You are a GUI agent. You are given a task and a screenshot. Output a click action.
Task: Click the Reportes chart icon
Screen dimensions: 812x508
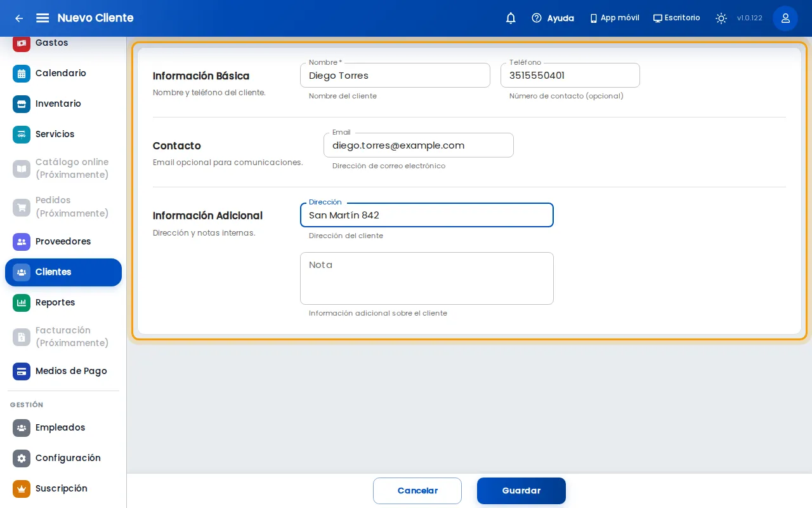coord(22,302)
